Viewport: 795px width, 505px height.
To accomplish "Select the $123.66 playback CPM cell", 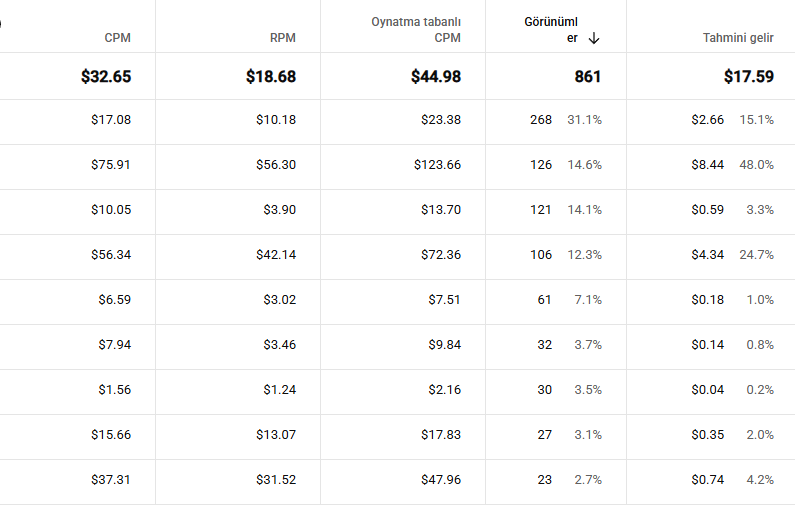I will pyautogui.click(x=438, y=165).
